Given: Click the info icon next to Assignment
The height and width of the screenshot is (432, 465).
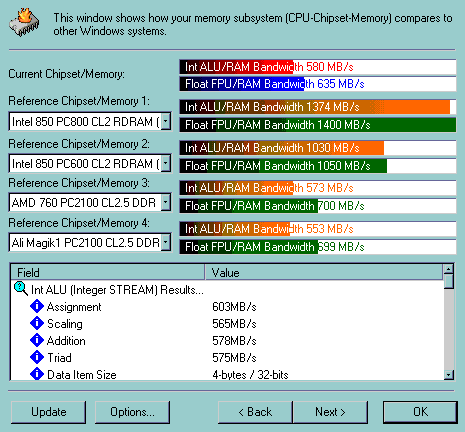Looking at the screenshot, I should coord(37,306).
